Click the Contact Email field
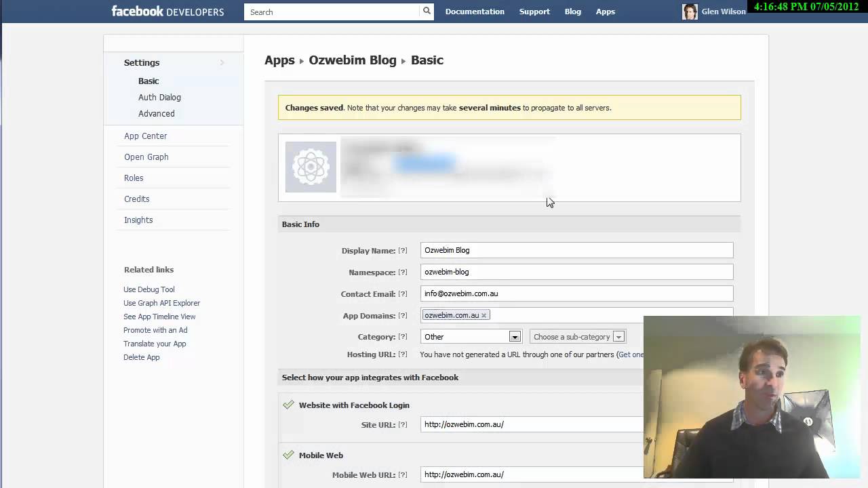868x488 pixels. tap(576, 293)
